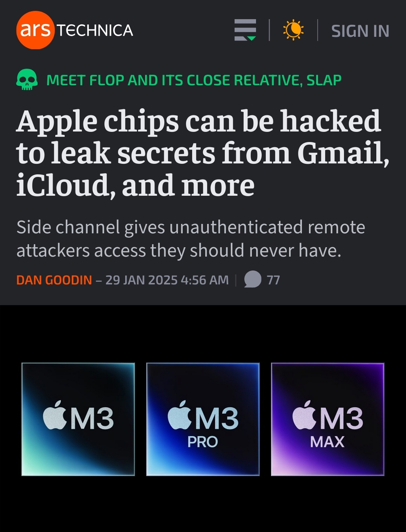Click the 77 comments count
This screenshot has height=532, width=406.
[273, 280]
